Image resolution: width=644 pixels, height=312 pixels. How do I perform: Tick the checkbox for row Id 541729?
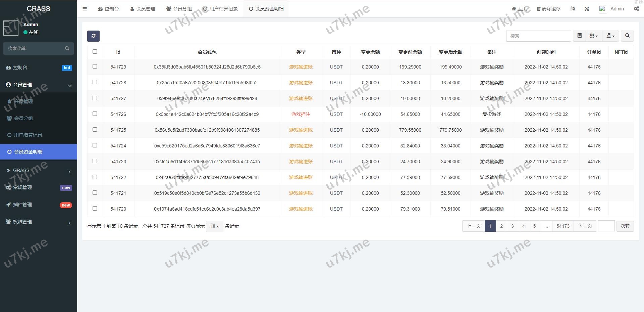[95, 66]
